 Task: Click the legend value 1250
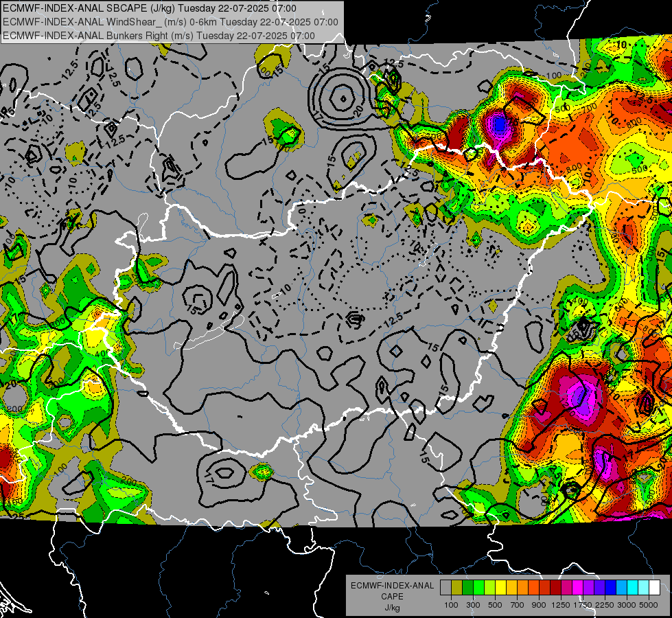coord(561,605)
